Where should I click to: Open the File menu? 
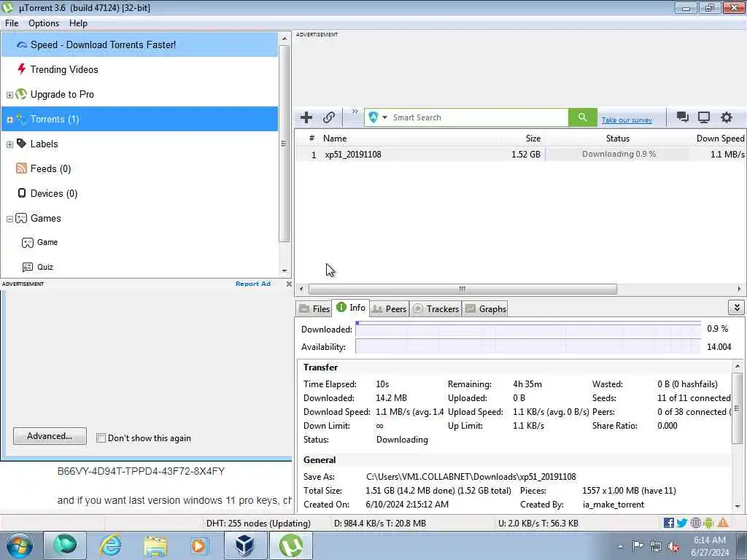[12, 23]
